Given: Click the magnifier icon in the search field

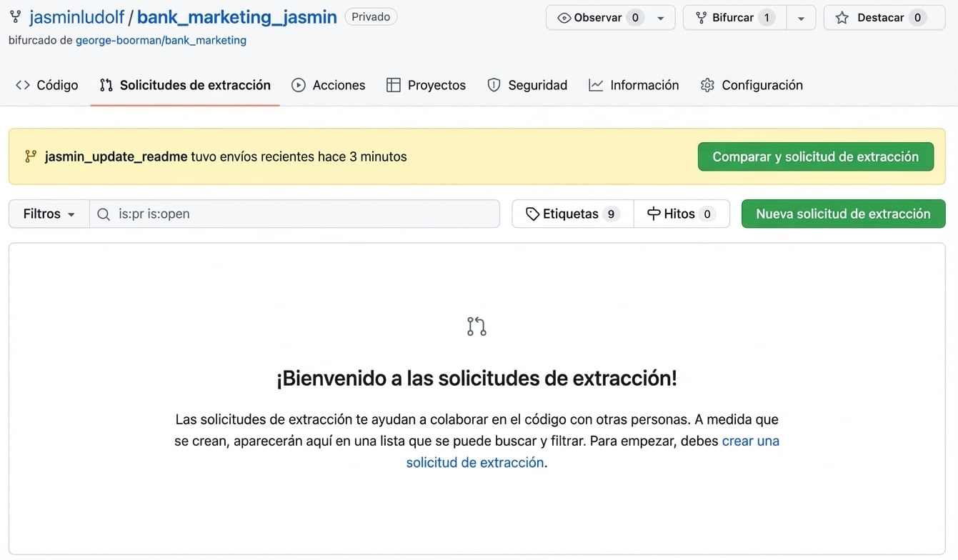Looking at the screenshot, I should 104,214.
